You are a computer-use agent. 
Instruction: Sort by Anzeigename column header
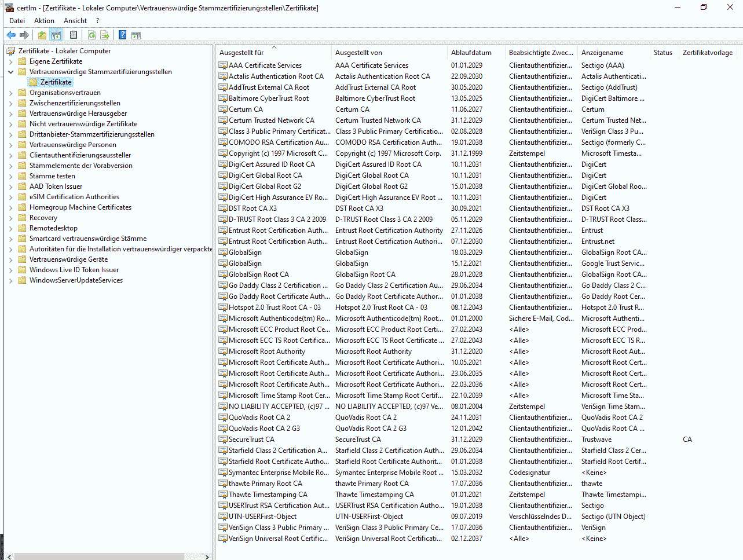click(x=613, y=53)
